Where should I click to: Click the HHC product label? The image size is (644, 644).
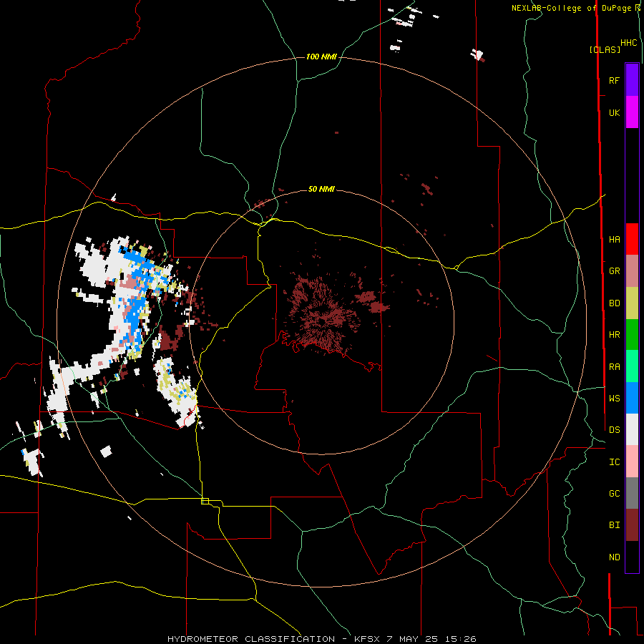coord(629,43)
